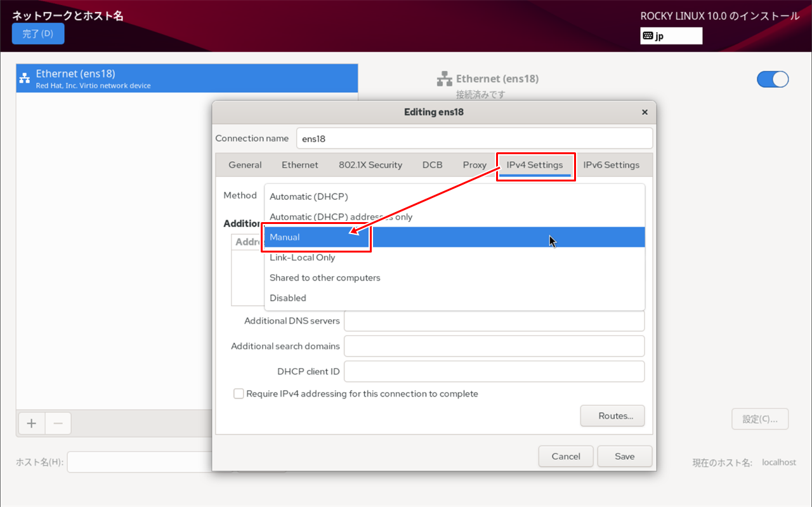Select Manual from the Method dropdown

tap(285, 237)
